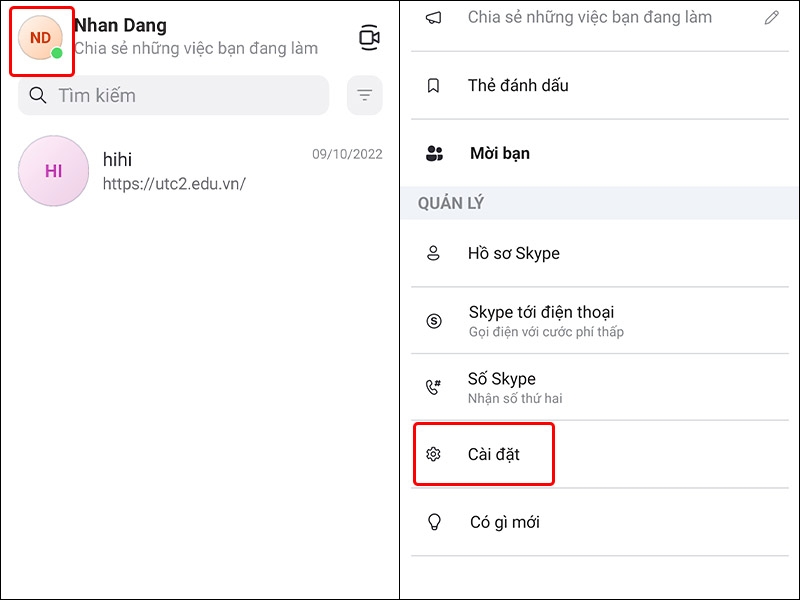Open the chat filter icon beside search
Screen dimensions: 800x600
pos(364,95)
